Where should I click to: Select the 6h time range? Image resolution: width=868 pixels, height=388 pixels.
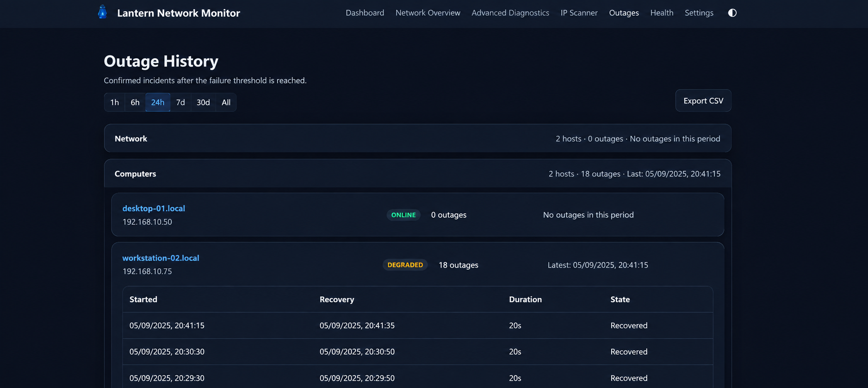[x=135, y=102]
